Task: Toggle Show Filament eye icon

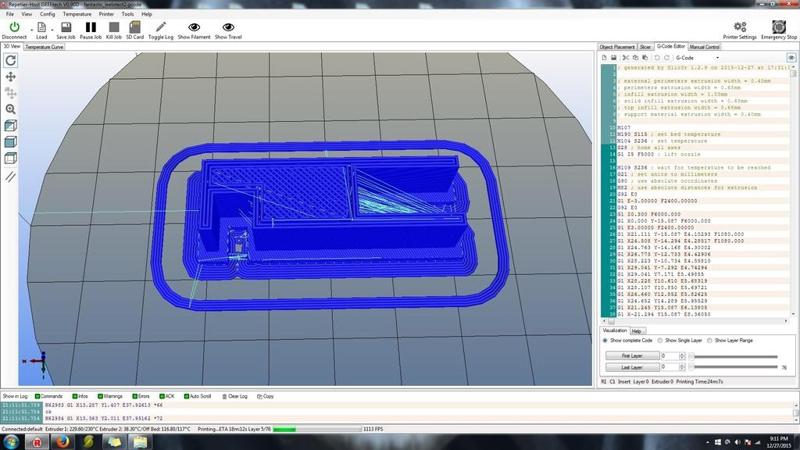Action: (x=194, y=27)
